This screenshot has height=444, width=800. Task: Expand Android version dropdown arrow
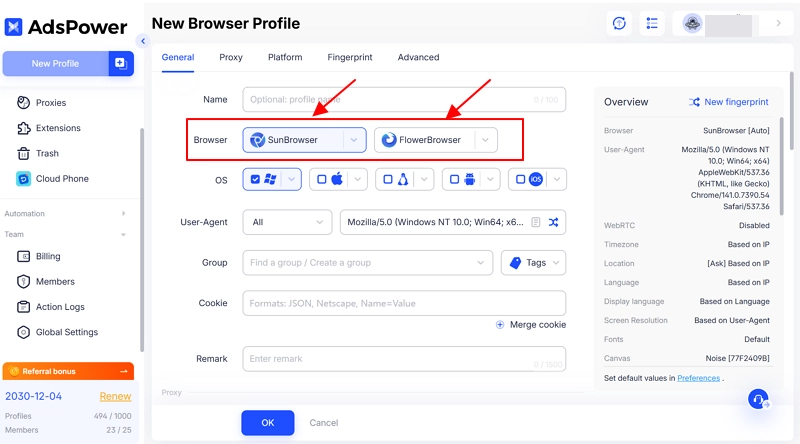[x=490, y=179]
